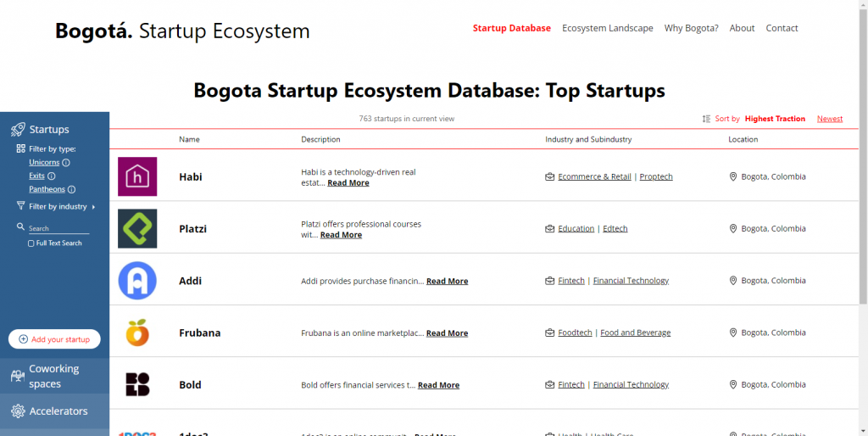The height and width of the screenshot is (436, 868).
Task: Go to the Why Bogota? page
Action: [691, 28]
